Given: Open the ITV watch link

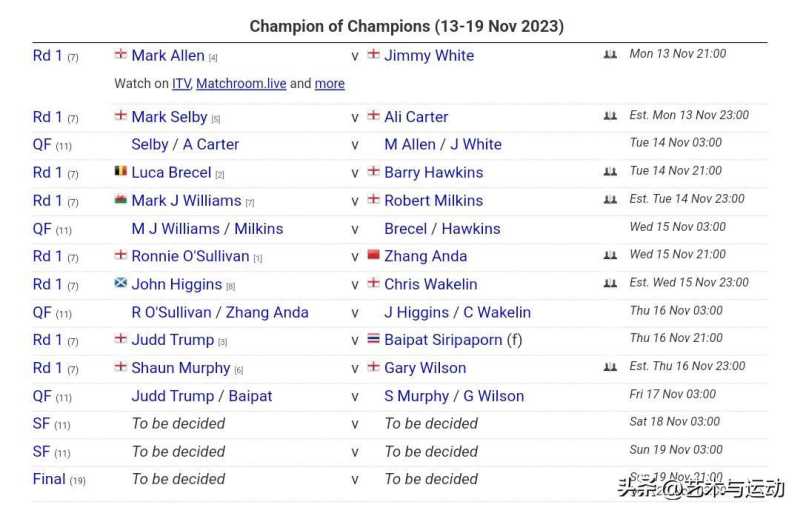Looking at the screenshot, I should point(181,84).
